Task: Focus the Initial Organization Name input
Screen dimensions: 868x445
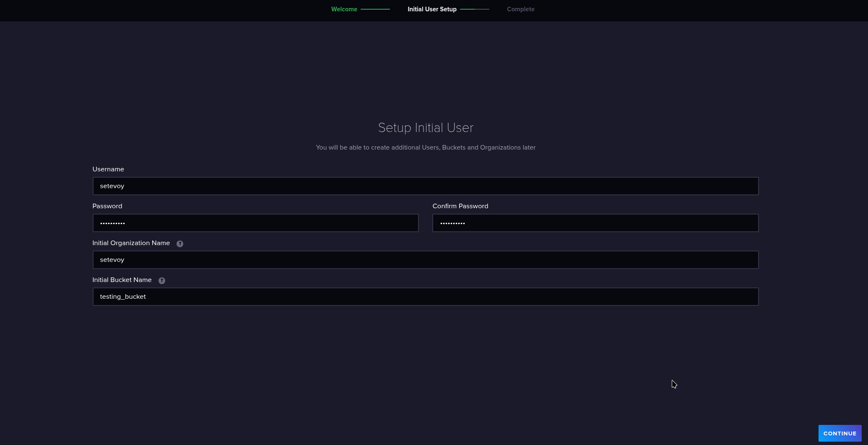Action: coord(425,260)
